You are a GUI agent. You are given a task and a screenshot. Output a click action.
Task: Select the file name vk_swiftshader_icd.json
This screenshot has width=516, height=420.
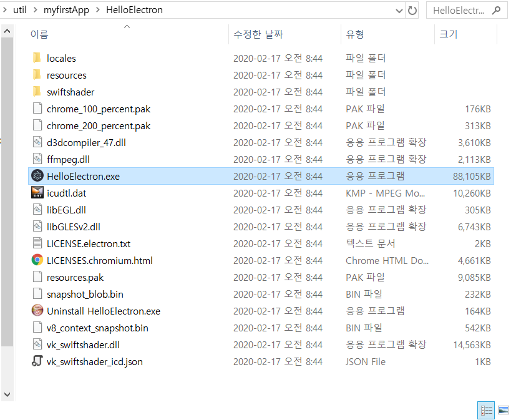[x=95, y=362]
